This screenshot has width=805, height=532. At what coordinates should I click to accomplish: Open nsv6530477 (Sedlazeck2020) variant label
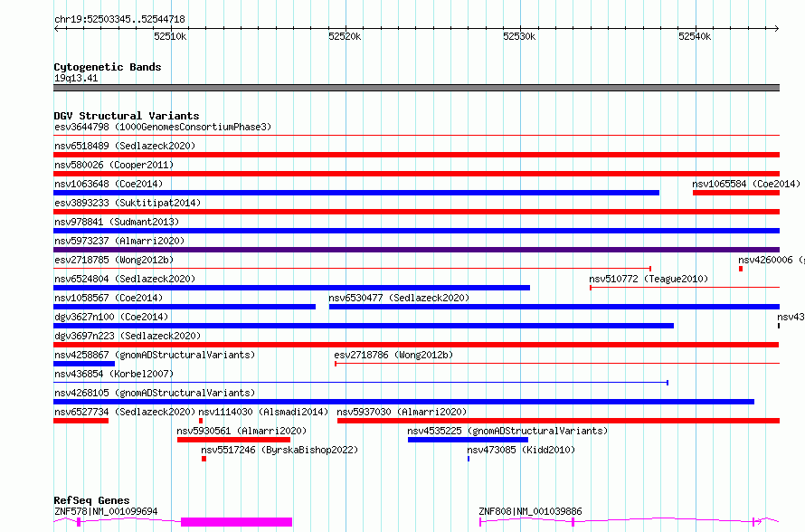pos(399,298)
